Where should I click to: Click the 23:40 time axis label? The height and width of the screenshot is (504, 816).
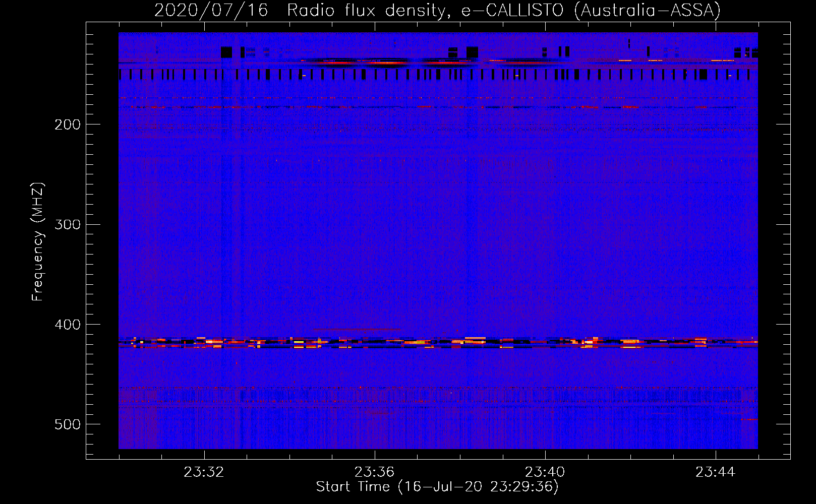point(545,472)
